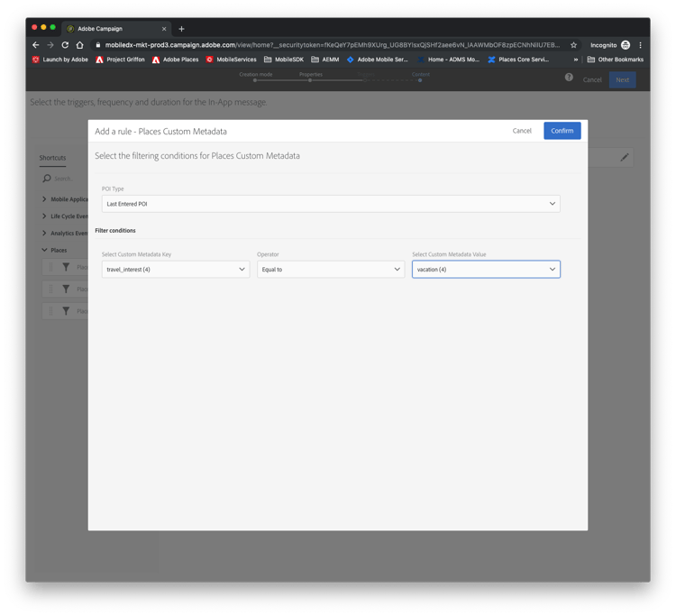Screen dimensions: 676x616
Task: Click the site lock icon in address bar
Action: 98,45
